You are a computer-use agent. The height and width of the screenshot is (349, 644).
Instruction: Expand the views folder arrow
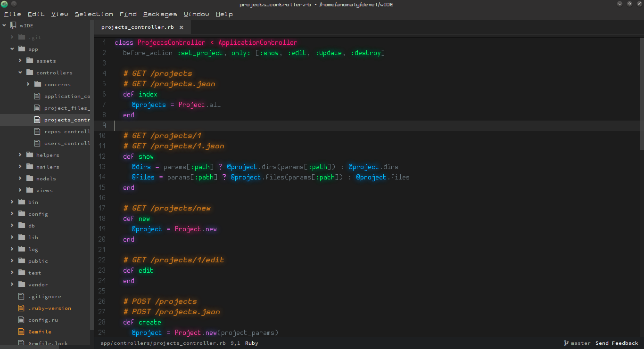[x=20, y=190]
